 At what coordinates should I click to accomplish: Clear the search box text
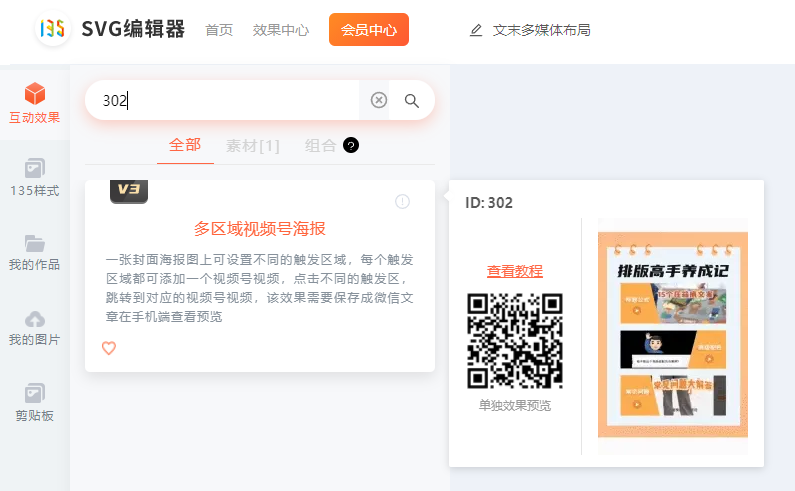[x=379, y=100]
